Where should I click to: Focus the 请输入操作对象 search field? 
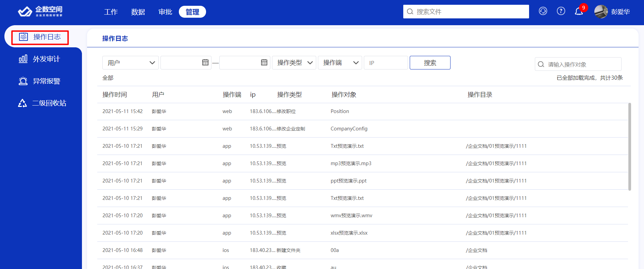coord(578,64)
